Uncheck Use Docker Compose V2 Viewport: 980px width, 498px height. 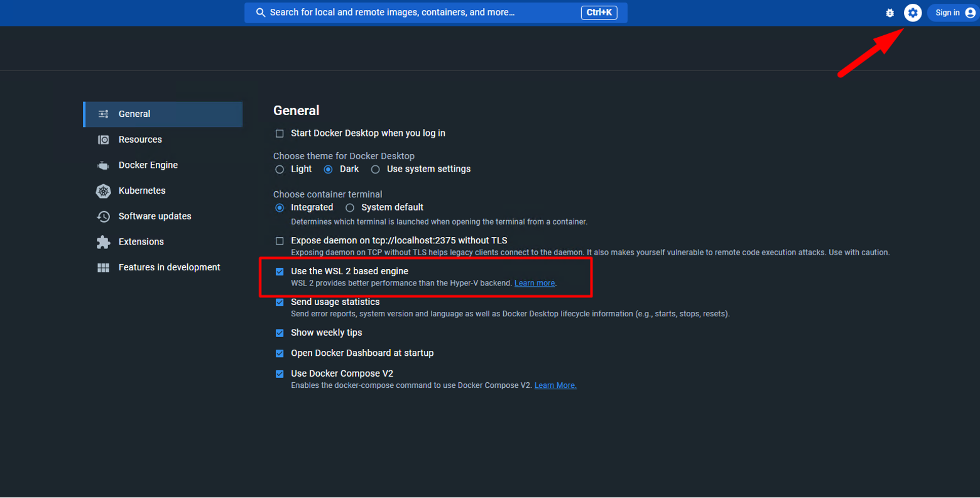(280, 374)
